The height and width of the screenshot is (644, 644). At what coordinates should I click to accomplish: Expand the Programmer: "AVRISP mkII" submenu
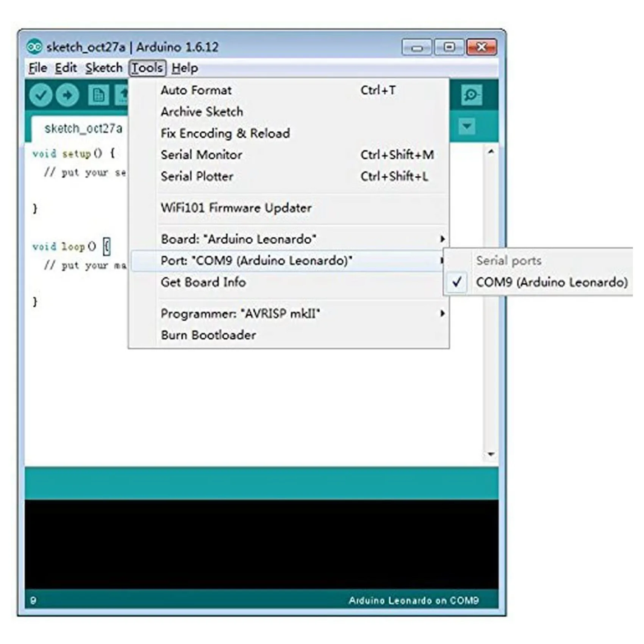[x=289, y=314]
